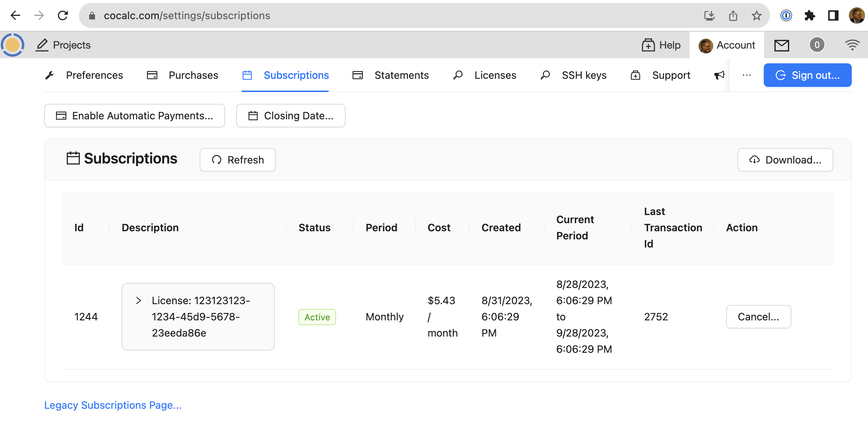Open the Download subscriptions options
Viewport: 868px width, 422px height.
[x=785, y=160]
